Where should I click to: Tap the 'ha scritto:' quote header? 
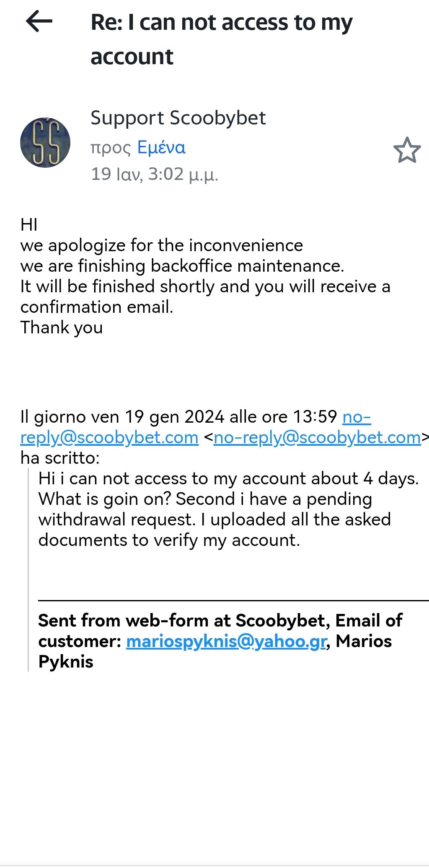coord(60,458)
